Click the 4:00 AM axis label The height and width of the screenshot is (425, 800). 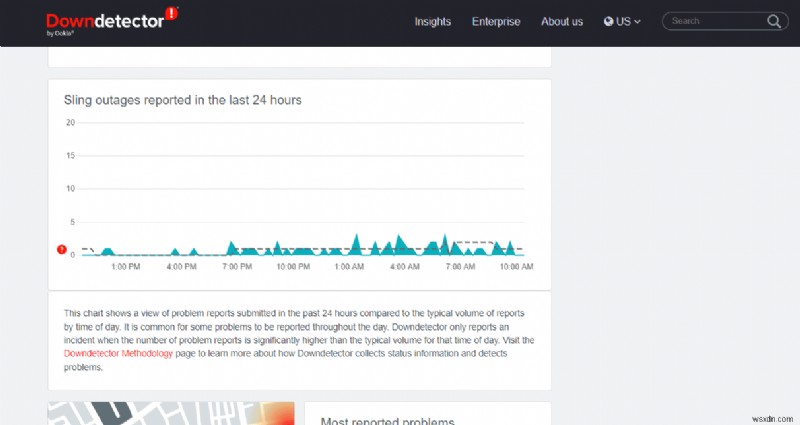[x=405, y=266]
